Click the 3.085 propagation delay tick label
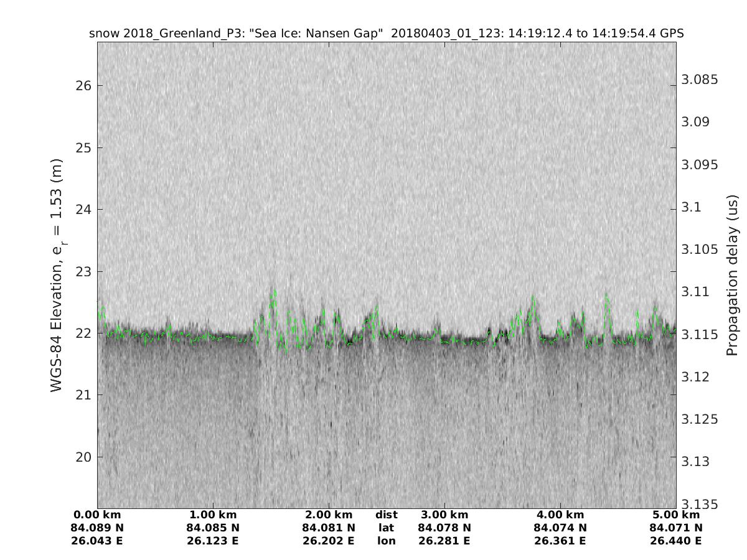Viewport: 747px width, 560px height. pos(699,80)
